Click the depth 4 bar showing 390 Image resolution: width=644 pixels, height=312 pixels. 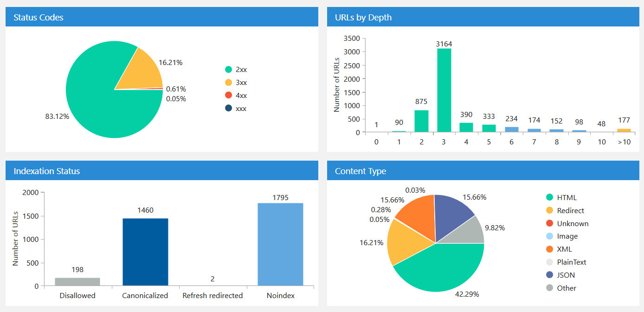click(x=466, y=128)
